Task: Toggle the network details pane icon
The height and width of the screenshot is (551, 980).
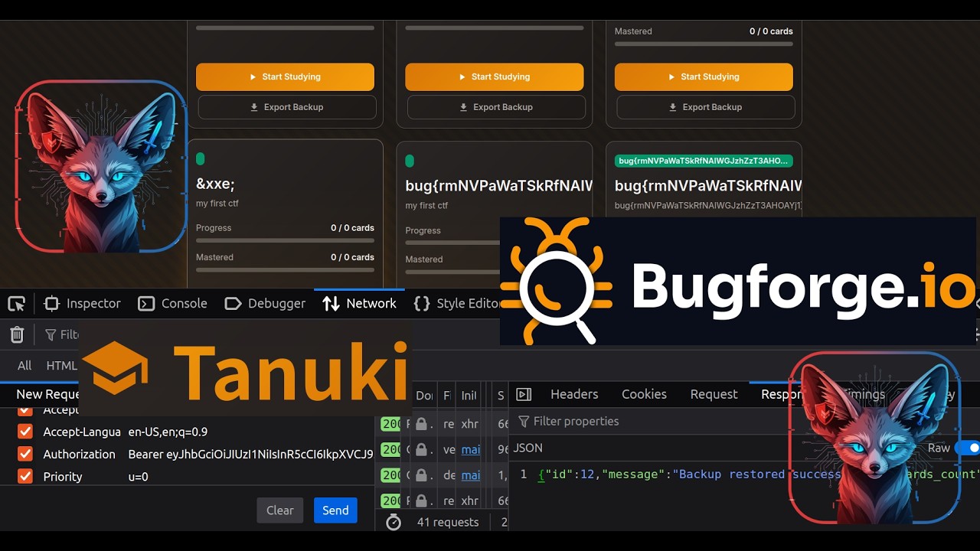Action: tap(524, 394)
